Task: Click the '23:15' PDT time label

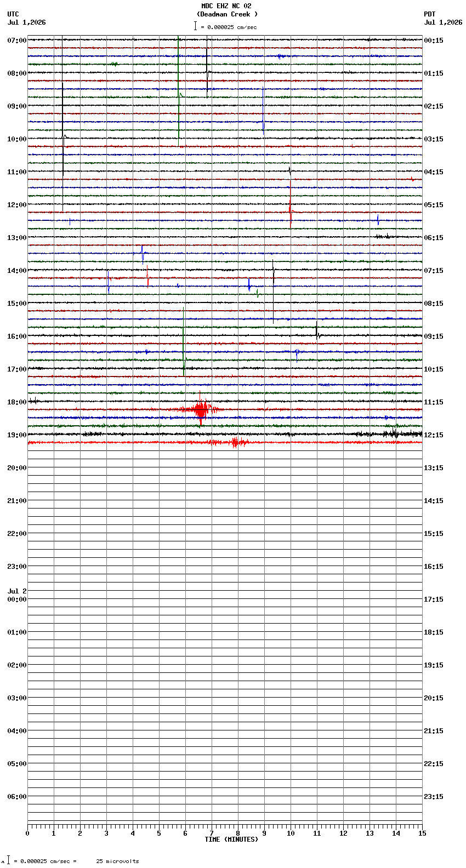Action: [x=434, y=797]
